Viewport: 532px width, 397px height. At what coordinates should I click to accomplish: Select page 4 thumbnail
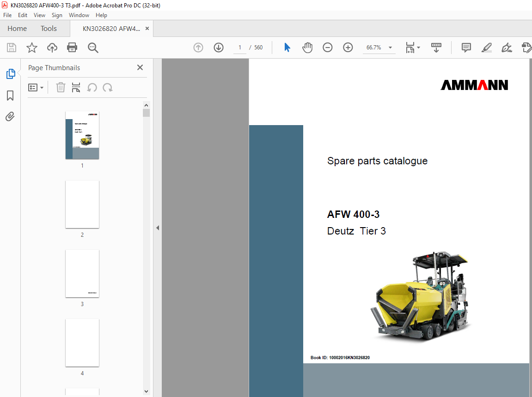click(82, 343)
